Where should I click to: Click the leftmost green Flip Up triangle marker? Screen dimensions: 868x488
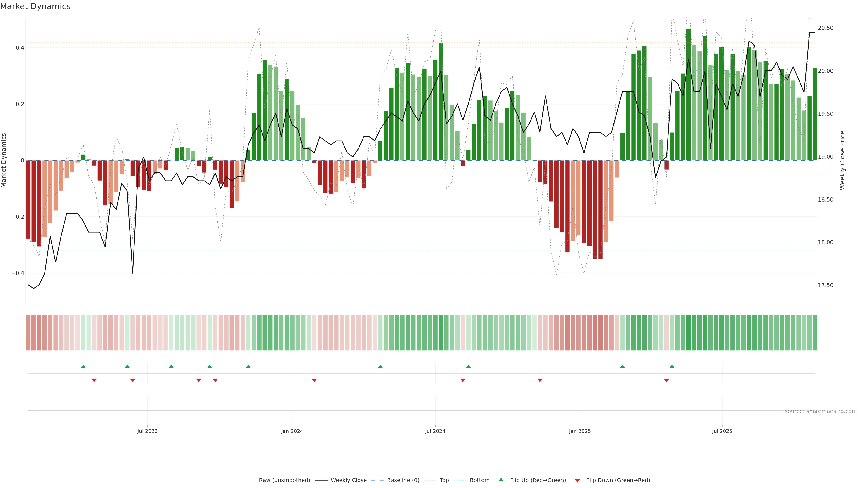tap(83, 366)
